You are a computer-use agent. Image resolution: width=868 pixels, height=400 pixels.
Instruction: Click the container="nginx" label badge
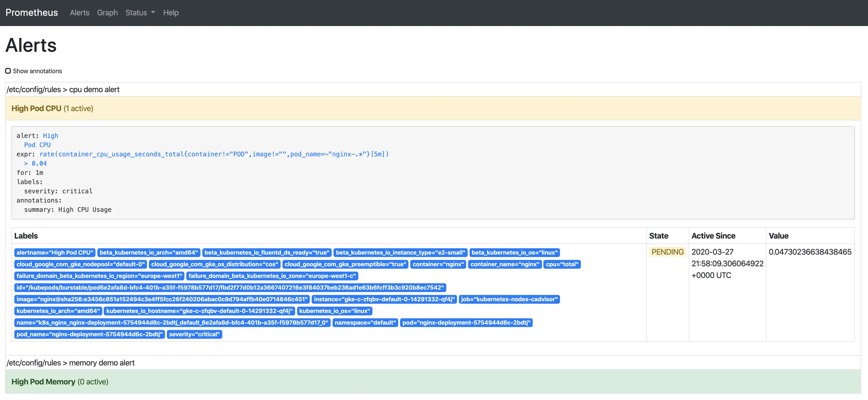click(x=438, y=264)
